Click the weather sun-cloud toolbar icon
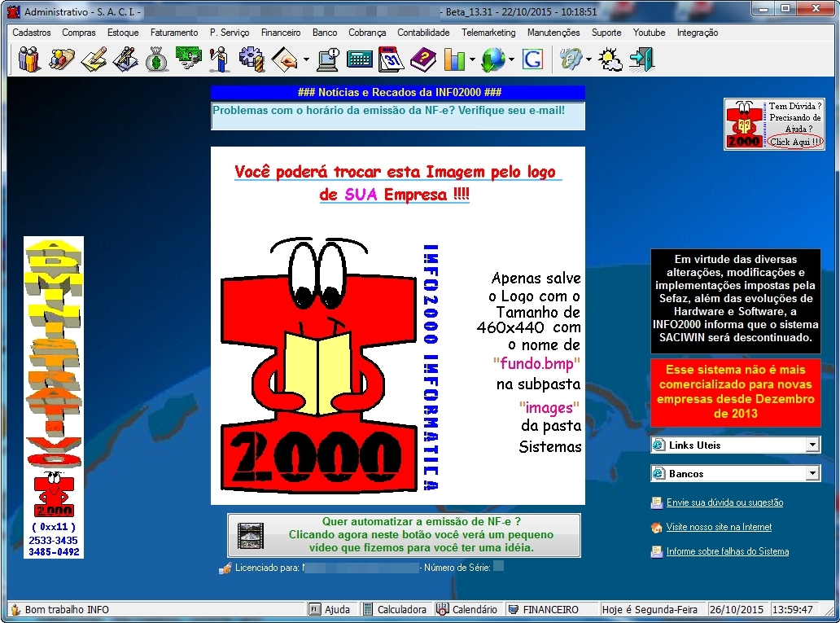 [610, 59]
